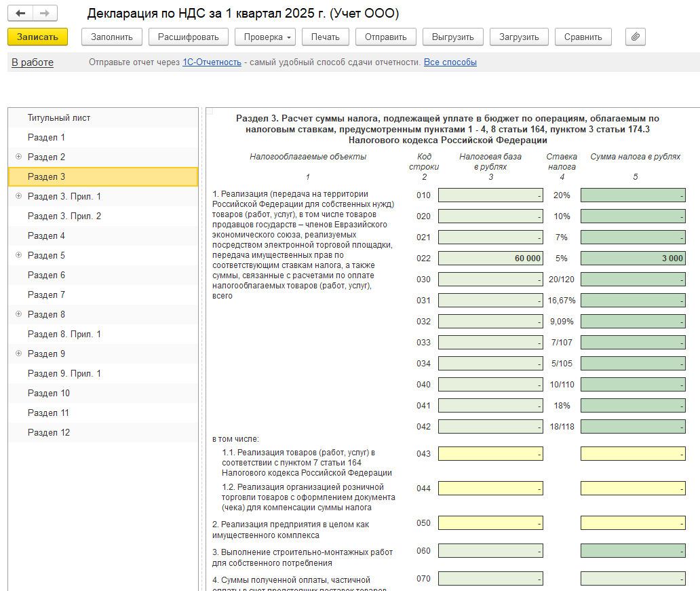This screenshot has width=700, height=591.
Task: Click the tax amount field of line 043
Action: (x=632, y=454)
